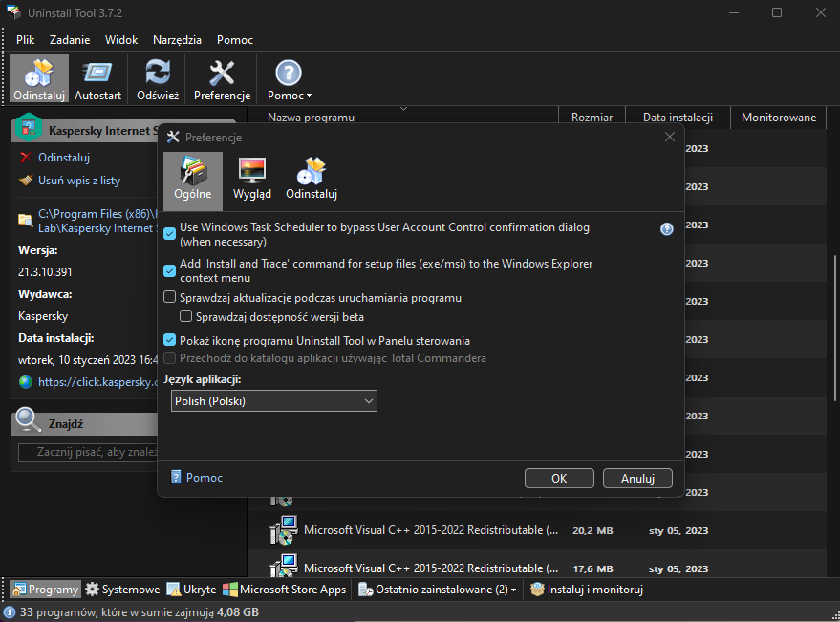Click the blue help icon beside Task Scheduler option
840x622 pixels.
666,229
